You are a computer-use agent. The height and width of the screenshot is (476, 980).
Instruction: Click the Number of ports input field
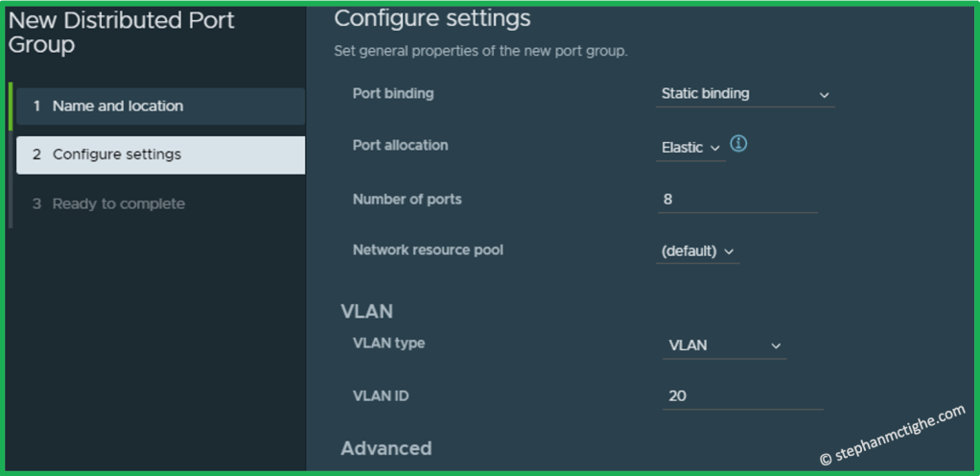tap(736, 201)
